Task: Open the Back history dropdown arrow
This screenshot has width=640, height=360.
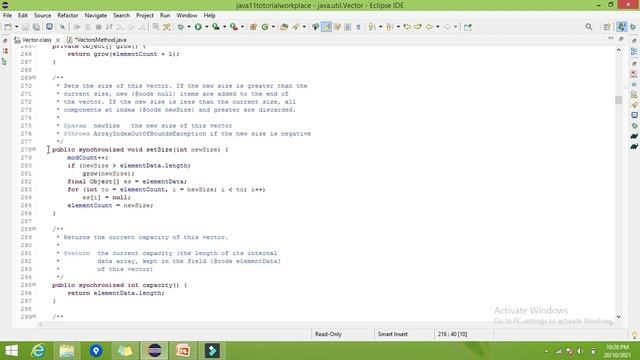Action: [x=438, y=27]
